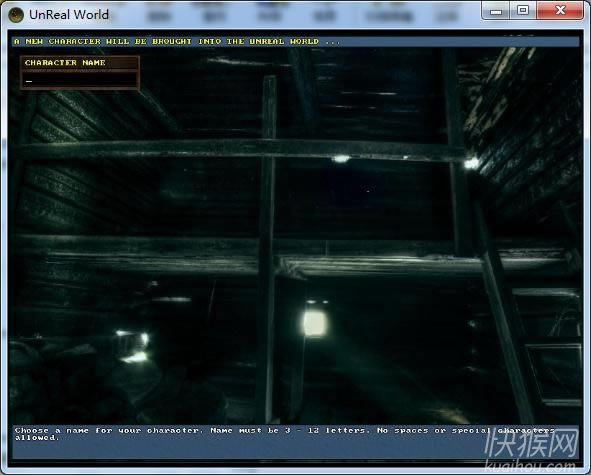The width and height of the screenshot is (591, 475).
Task: Click the kuaihou.com watermark text
Action: (531, 466)
